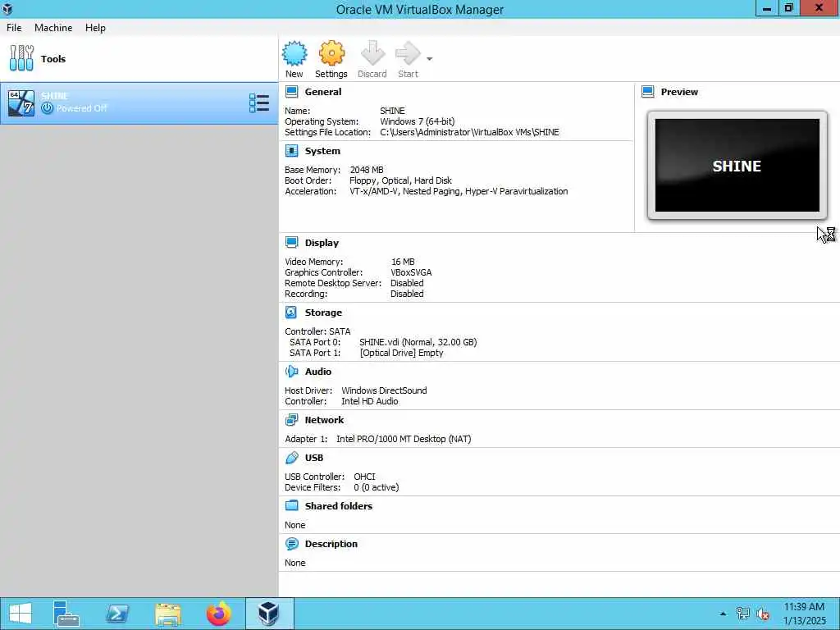Open Server Manager from taskbar
840x630 pixels.
(66, 614)
